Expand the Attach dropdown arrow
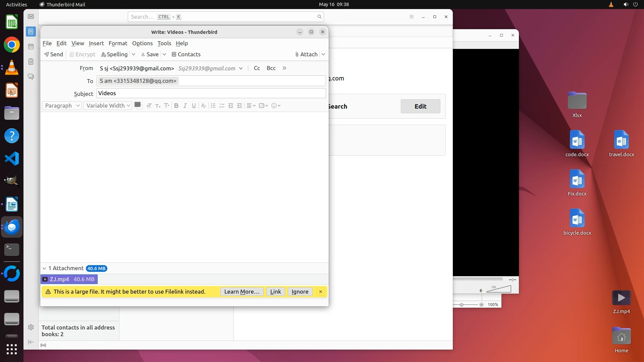644x362 pixels. [323, 54]
